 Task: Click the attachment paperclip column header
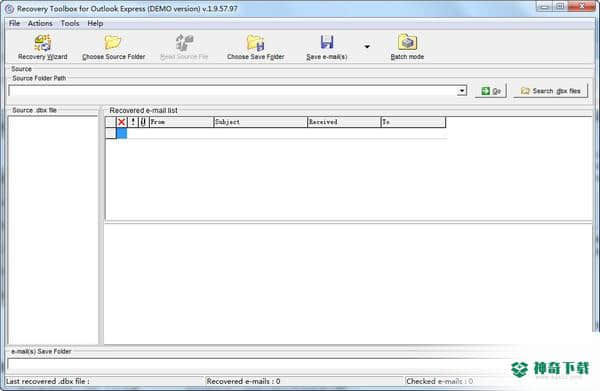coord(143,122)
